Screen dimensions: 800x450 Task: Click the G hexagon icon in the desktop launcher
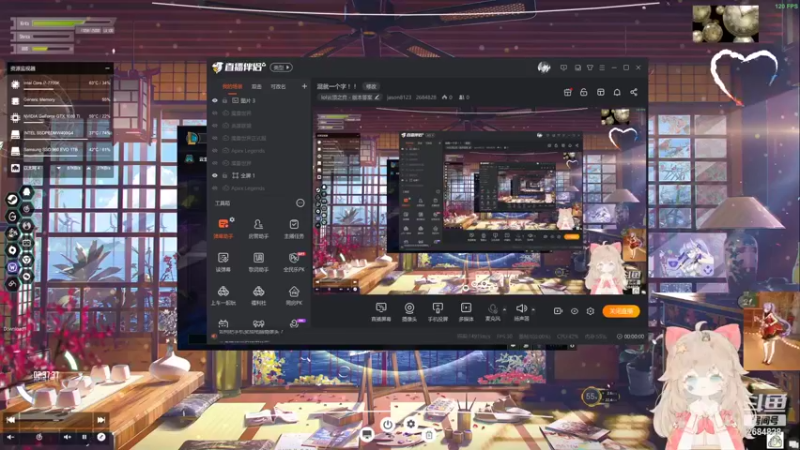point(12,216)
